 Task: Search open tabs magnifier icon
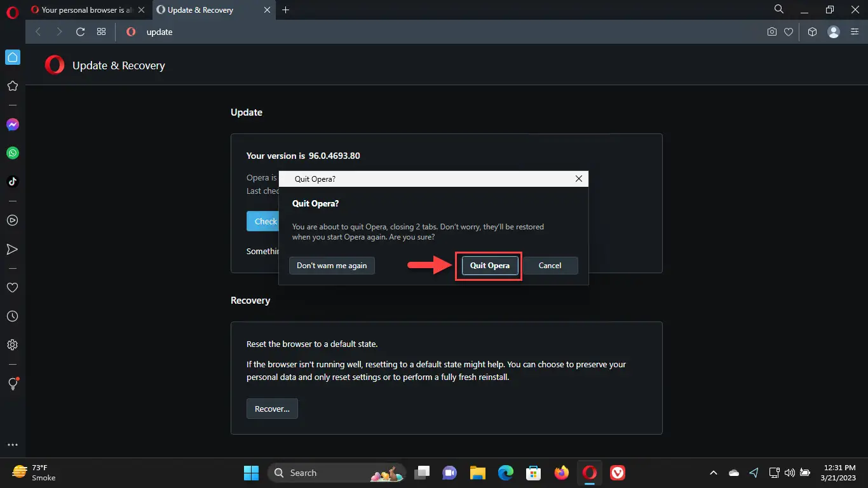click(x=779, y=10)
